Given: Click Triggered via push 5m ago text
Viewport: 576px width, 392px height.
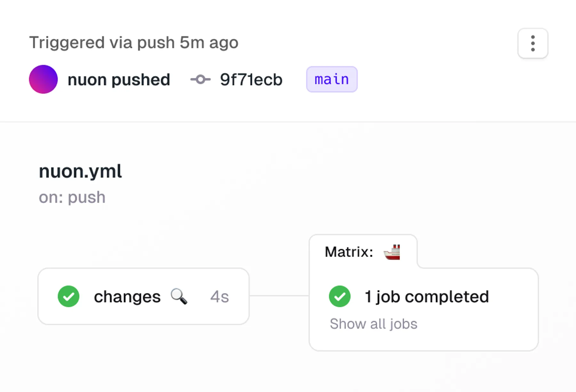Looking at the screenshot, I should (x=134, y=43).
